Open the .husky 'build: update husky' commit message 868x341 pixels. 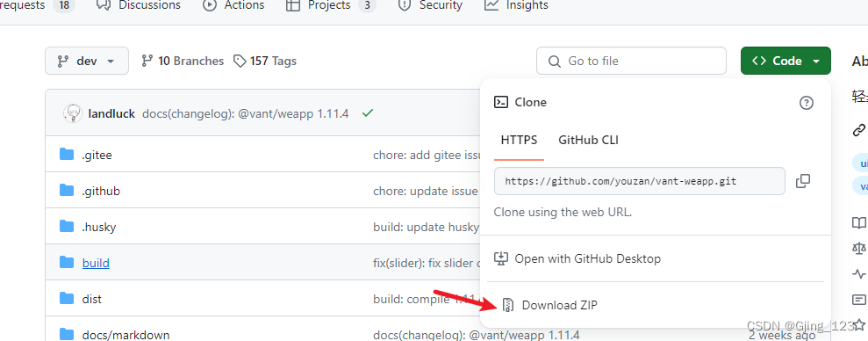pyautogui.click(x=427, y=227)
